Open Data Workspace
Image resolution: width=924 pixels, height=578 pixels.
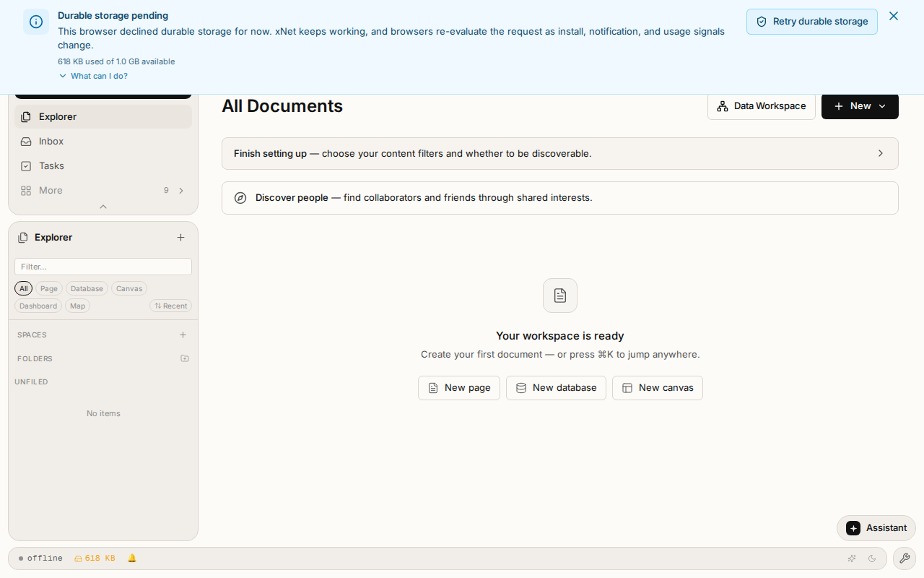coord(762,106)
